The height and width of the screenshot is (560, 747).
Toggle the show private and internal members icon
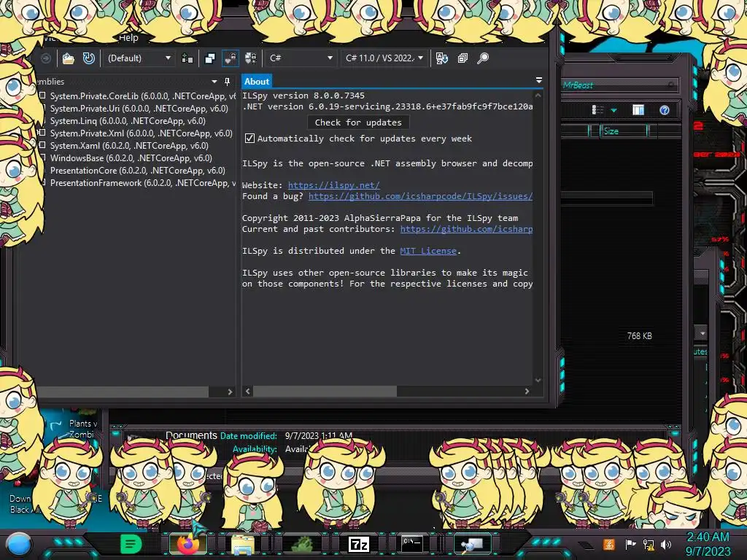[231, 58]
